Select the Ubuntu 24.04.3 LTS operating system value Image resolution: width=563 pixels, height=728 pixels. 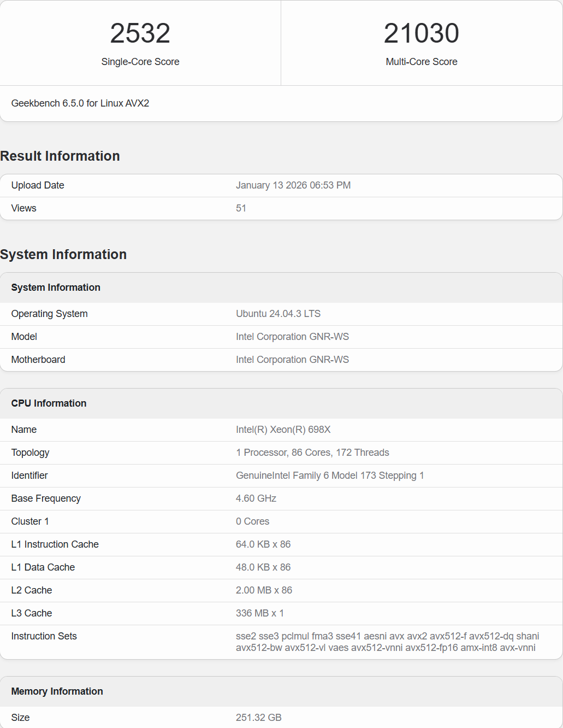(x=278, y=313)
